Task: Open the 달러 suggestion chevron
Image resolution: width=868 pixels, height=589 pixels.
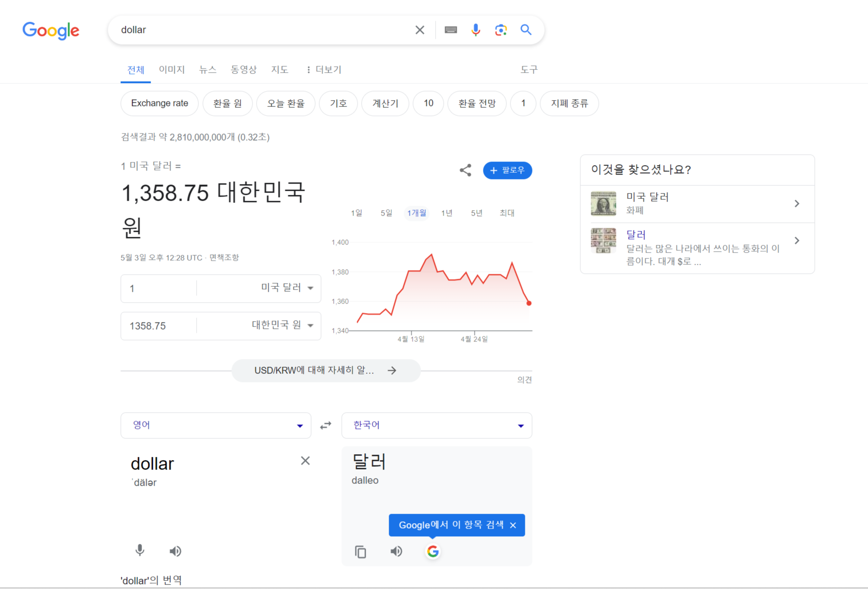Action: tap(797, 241)
